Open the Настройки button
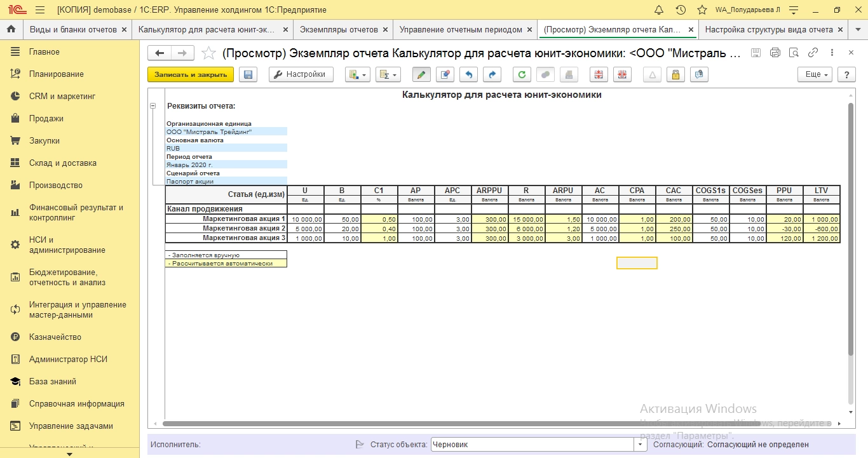868x458 pixels. pos(301,75)
